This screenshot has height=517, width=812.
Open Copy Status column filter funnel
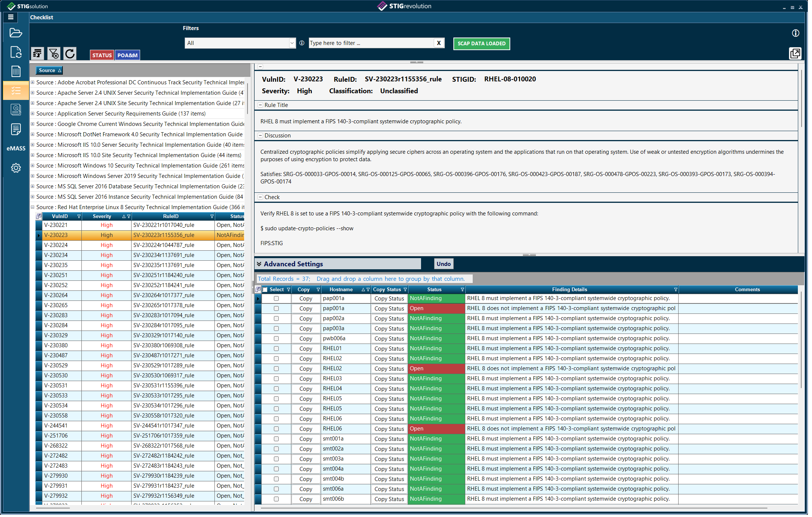click(x=405, y=290)
